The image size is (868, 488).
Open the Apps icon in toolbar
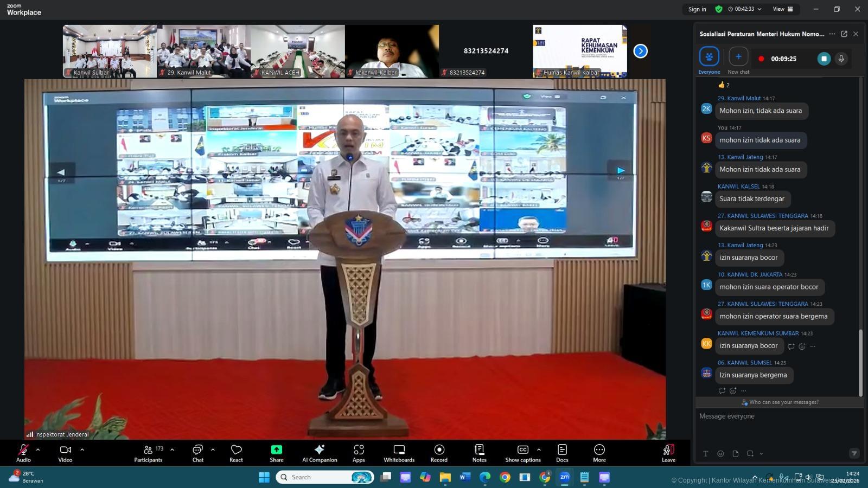(x=359, y=453)
